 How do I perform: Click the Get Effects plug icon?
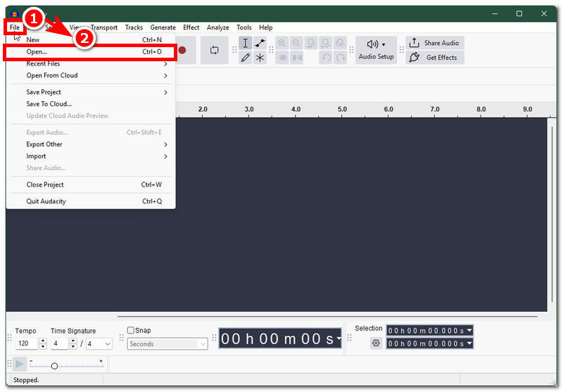(415, 58)
